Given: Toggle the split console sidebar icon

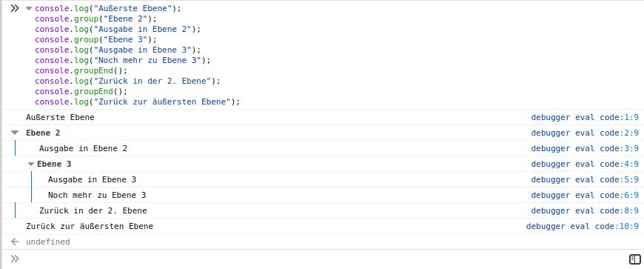Looking at the screenshot, I should 634,259.
